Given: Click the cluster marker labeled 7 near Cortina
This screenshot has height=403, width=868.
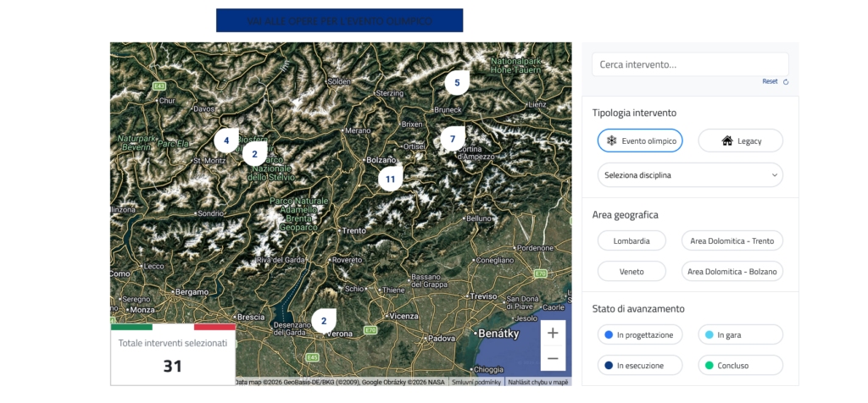Looking at the screenshot, I should (453, 138).
